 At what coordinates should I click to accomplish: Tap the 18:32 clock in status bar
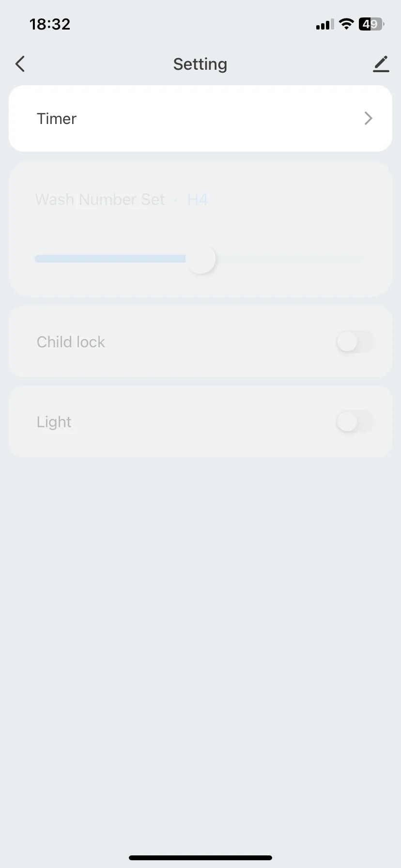click(50, 24)
